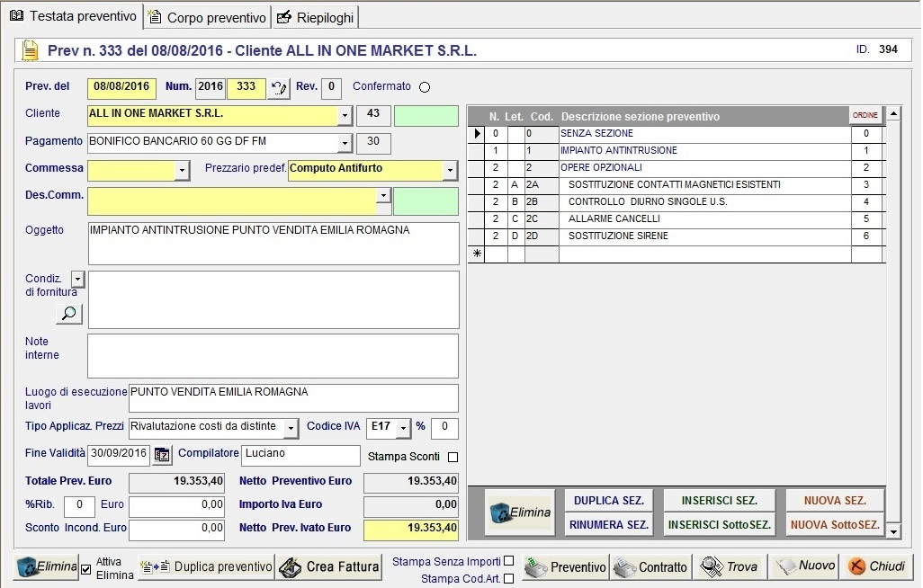
Task: Select SOSTITUZIONE CONTATTI MAGNETICI ESISTENTI row
Action: 676,185
